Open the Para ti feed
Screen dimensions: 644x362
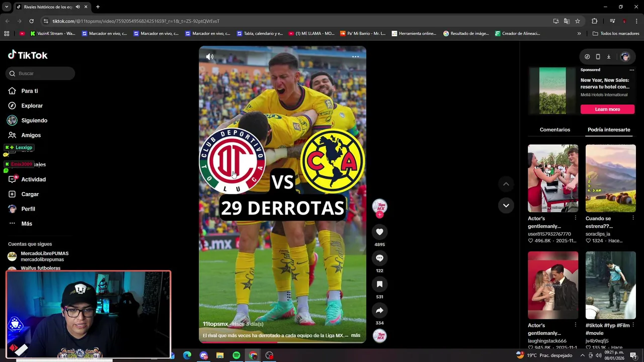coord(23,91)
